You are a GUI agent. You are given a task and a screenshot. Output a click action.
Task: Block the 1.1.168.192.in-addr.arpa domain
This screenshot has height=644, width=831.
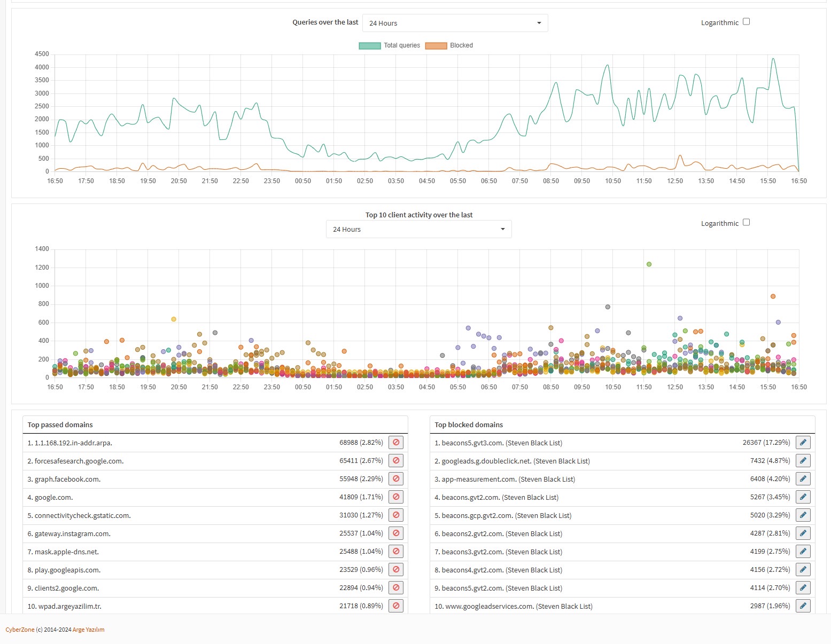pyautogui.click(x=396, y=442)
